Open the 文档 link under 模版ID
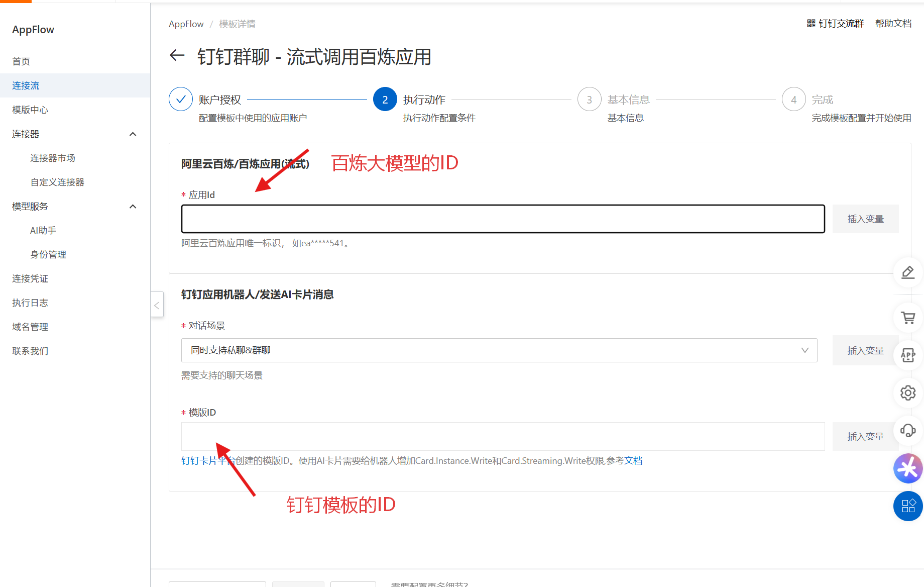The width and height of the screenshot is (924, 587). click(633, 461)
